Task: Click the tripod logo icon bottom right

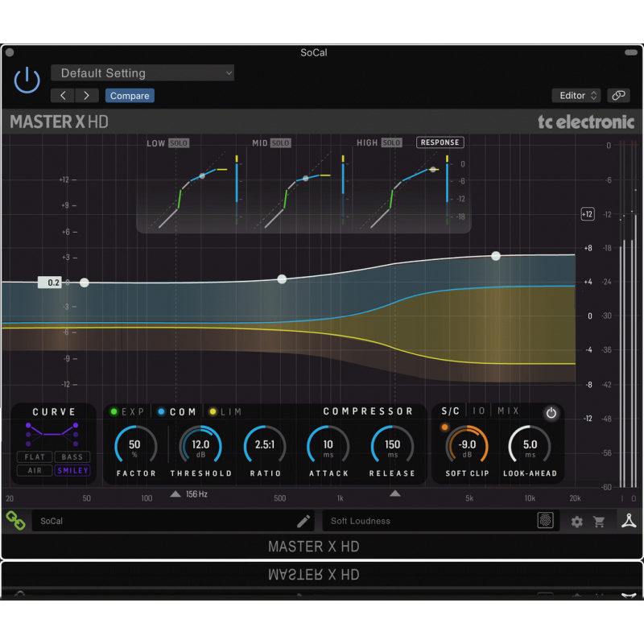Action: click(x=629, y=521)
